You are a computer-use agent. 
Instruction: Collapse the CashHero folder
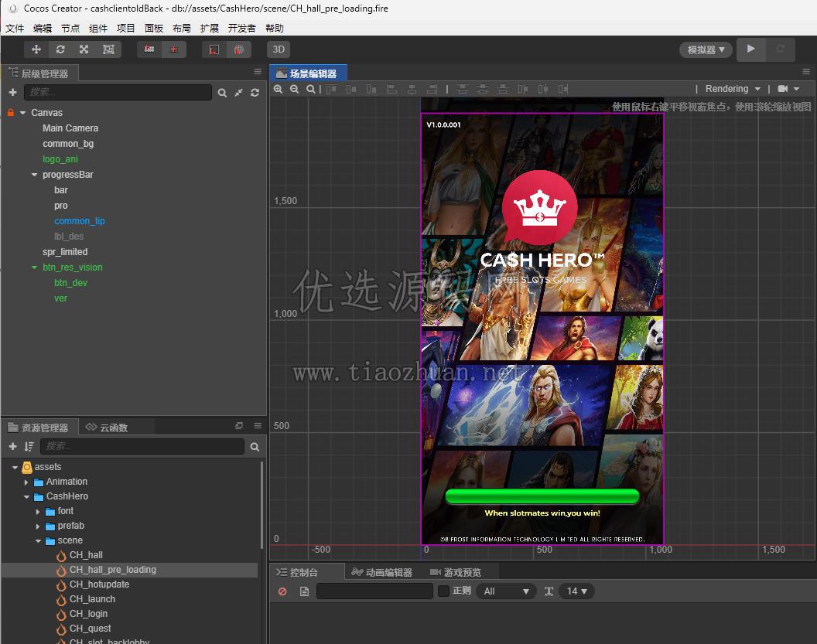(26, 496)
